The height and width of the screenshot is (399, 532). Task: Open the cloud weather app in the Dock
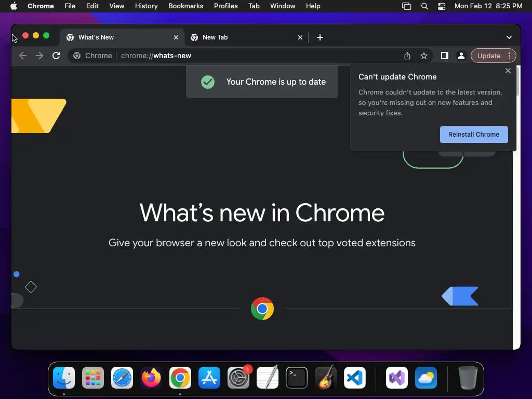[426, 378]
